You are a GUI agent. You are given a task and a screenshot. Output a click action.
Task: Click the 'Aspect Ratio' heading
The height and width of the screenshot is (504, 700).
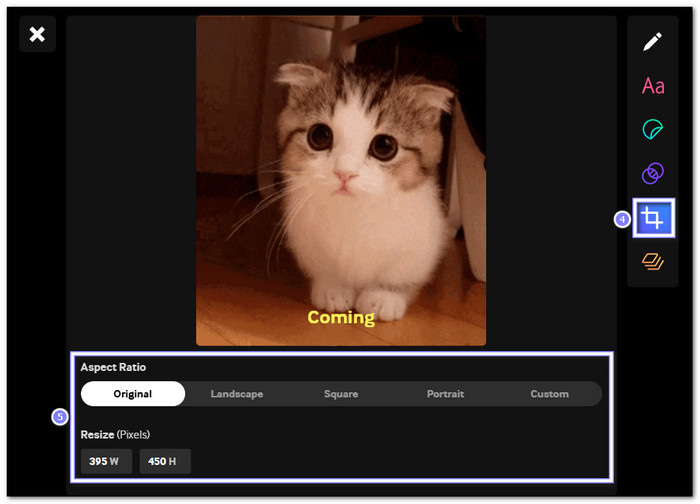coord(113,367)
